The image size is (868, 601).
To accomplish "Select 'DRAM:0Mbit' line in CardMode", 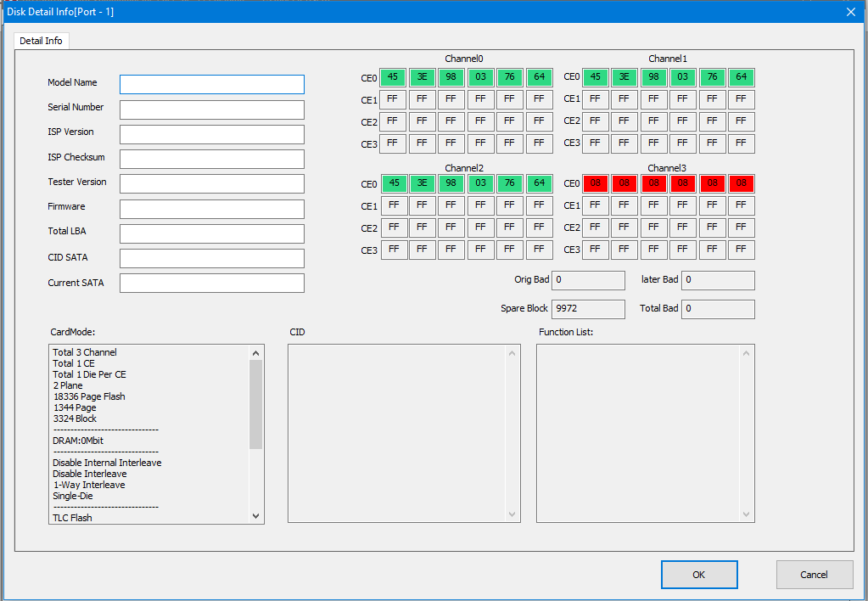I will click(78, 441).
